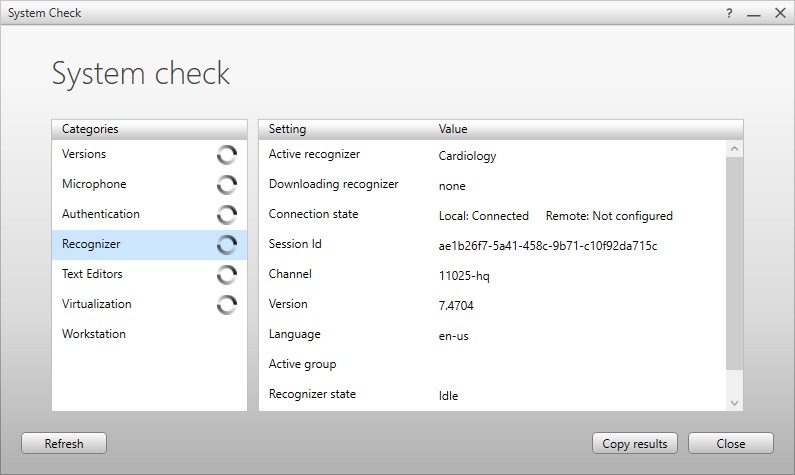Switch to the Authentication category
The height and width of the screenshot is (475, 795).
coord(101,214)
